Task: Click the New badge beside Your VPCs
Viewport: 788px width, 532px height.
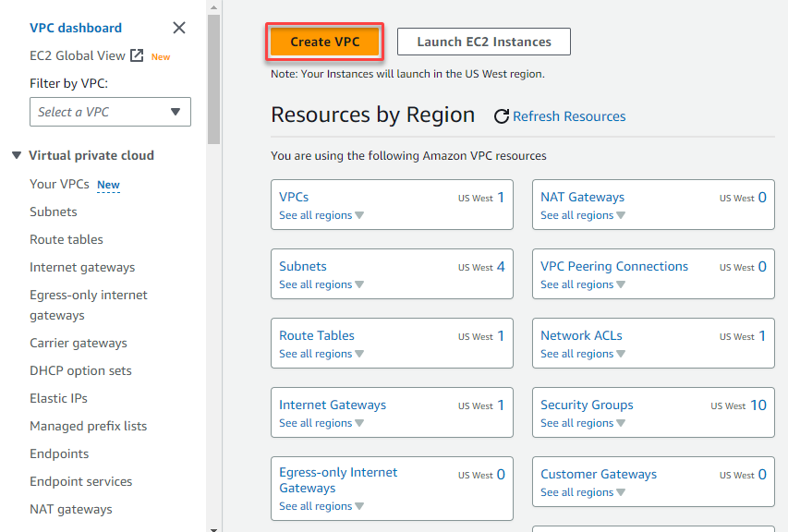Action: [109, 185]
